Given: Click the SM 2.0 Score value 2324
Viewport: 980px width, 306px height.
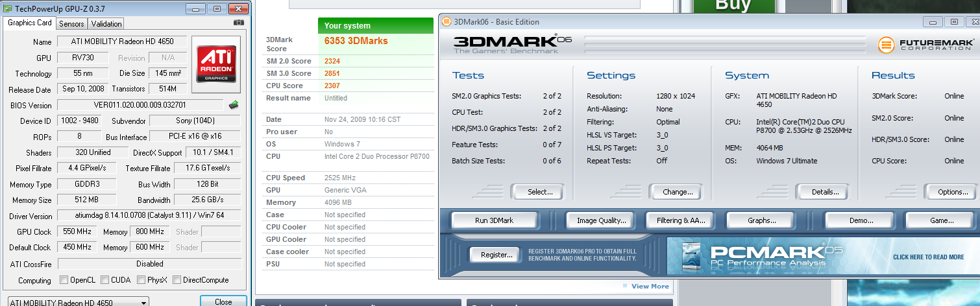Looking at the screenshot, I should click(332, 61).
